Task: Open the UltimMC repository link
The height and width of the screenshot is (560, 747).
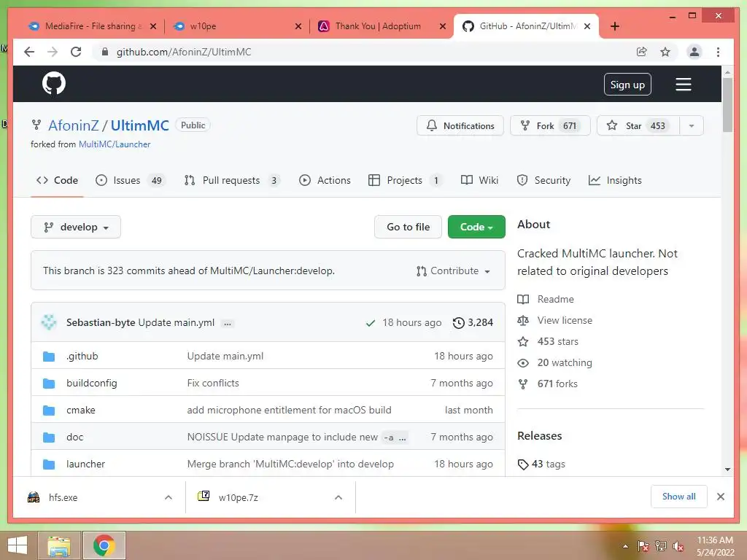Action: click(139, 125)
